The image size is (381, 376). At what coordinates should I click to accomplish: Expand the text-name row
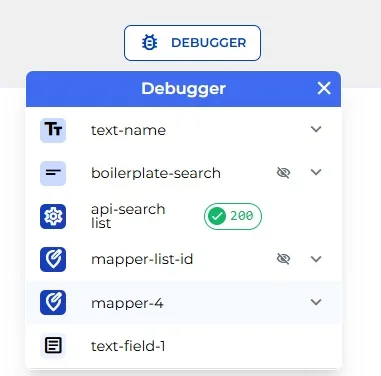pyautogui.click(x=316, y=129)
